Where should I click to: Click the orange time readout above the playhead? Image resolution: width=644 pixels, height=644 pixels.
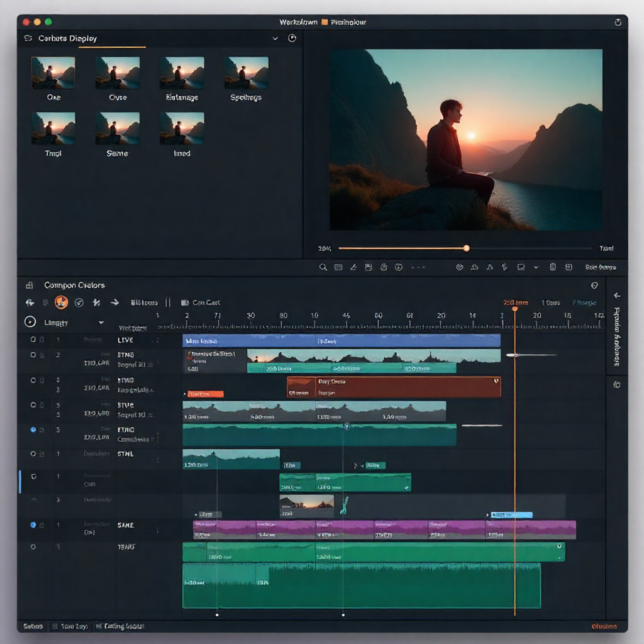[x=516, y=303]
